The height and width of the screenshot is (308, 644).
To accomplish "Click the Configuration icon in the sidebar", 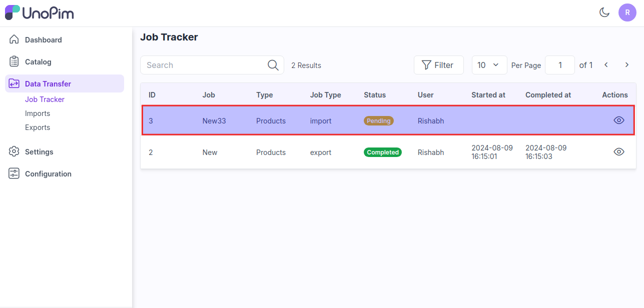I will coord(14,174).
